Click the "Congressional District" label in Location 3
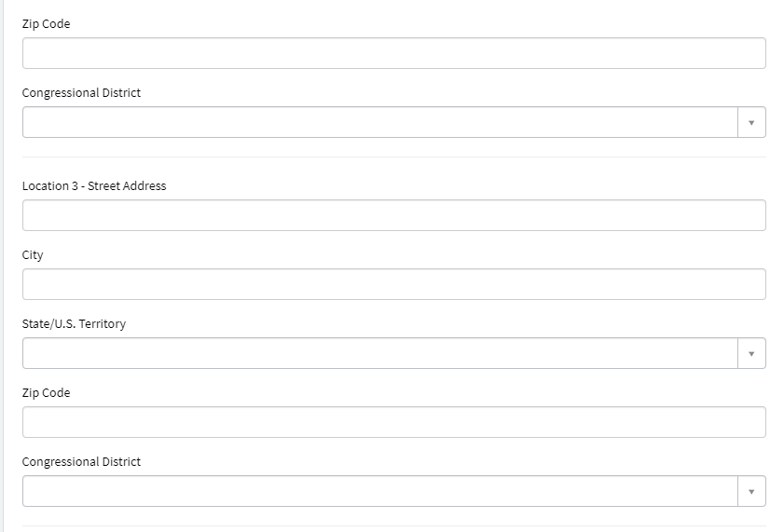The height and width of the screenshot is (532, 784). click(81, 462)
